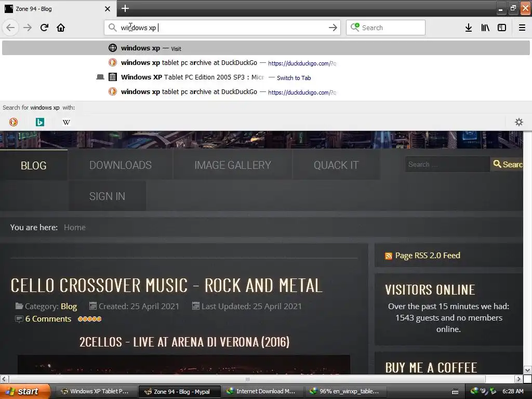
Task: Click the vertical scrollbar down arrow
Action: 528,370
